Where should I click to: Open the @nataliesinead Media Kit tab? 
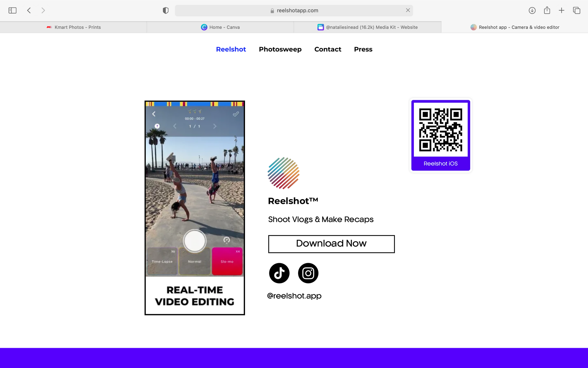(367, 27)
